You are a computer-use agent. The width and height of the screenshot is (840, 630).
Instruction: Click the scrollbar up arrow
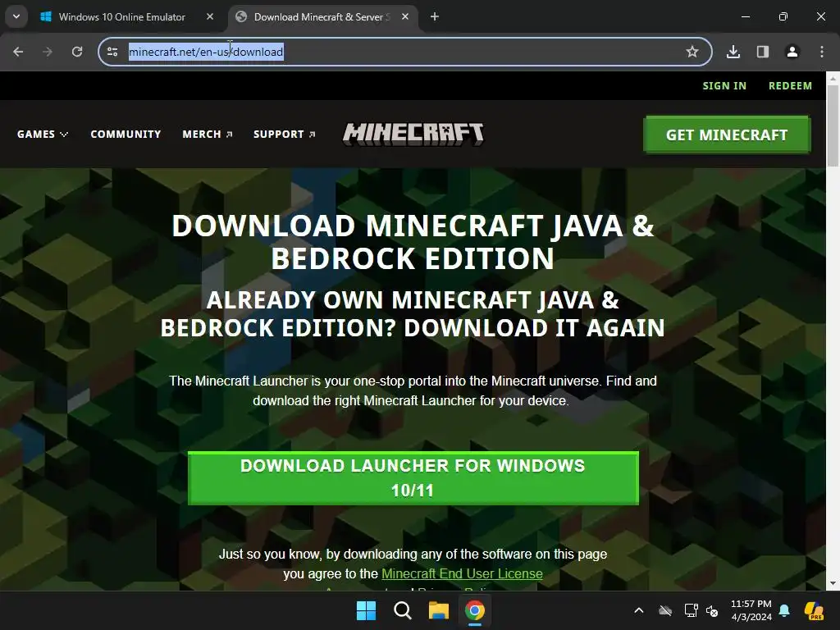click(x=833, y=78)
